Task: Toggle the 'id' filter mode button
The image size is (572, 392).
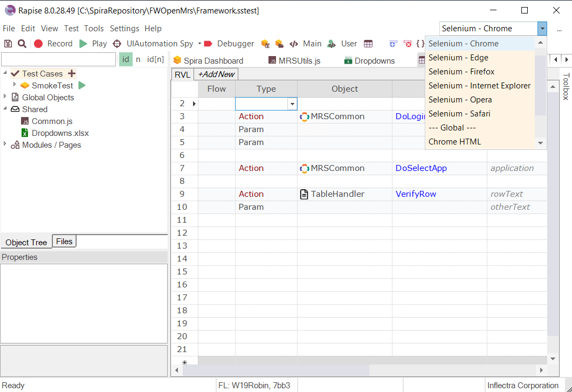Action: (126, 59)
